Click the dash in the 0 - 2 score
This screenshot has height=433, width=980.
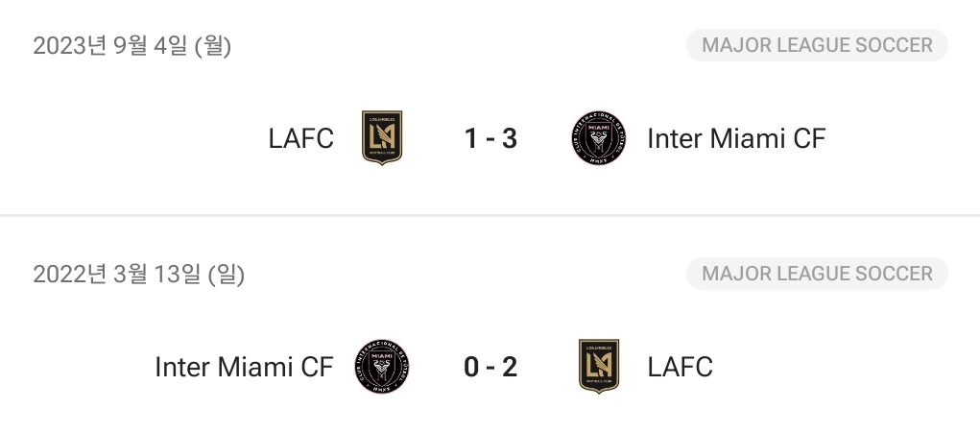490,368
